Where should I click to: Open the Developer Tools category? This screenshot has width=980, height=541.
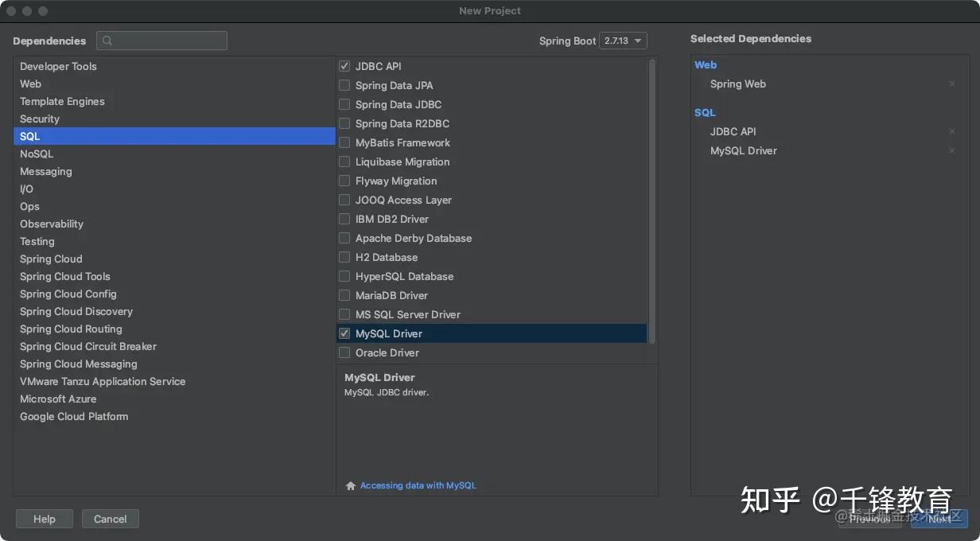click(58, 67)
